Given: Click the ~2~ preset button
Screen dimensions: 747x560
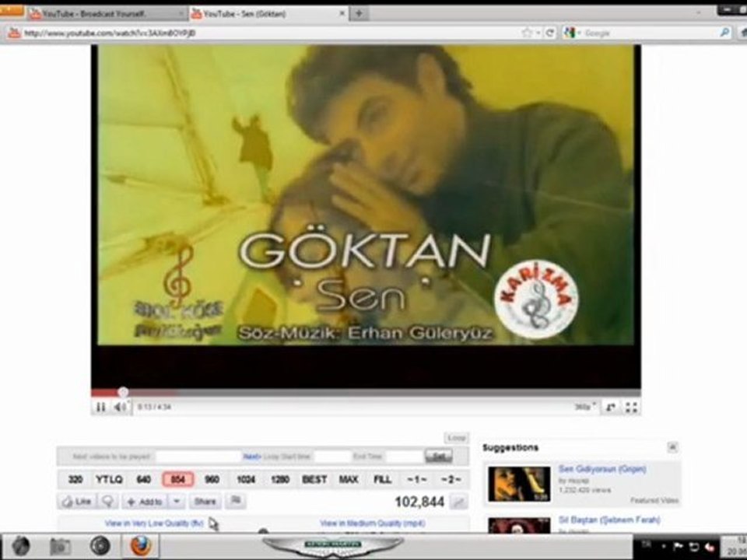Looking at the screenshot, I should 451,480.
